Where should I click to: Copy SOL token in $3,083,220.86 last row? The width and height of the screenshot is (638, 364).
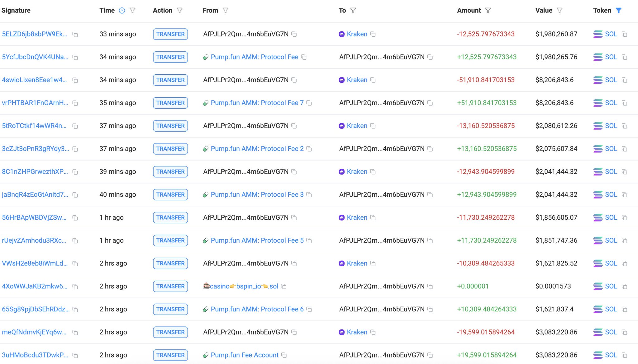coord(624,355)
